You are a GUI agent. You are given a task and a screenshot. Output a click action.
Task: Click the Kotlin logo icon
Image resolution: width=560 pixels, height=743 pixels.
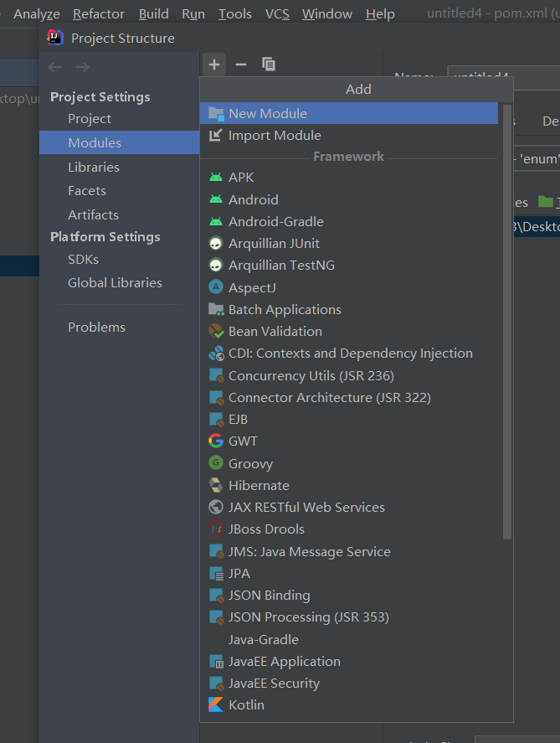216,705
